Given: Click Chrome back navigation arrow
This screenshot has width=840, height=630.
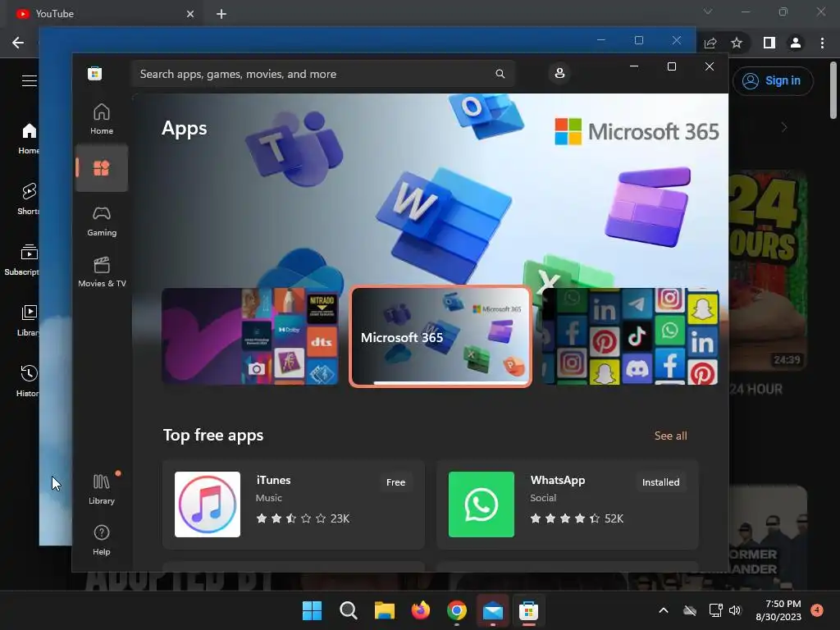Looking at the screenshot, I should point(18,43).
